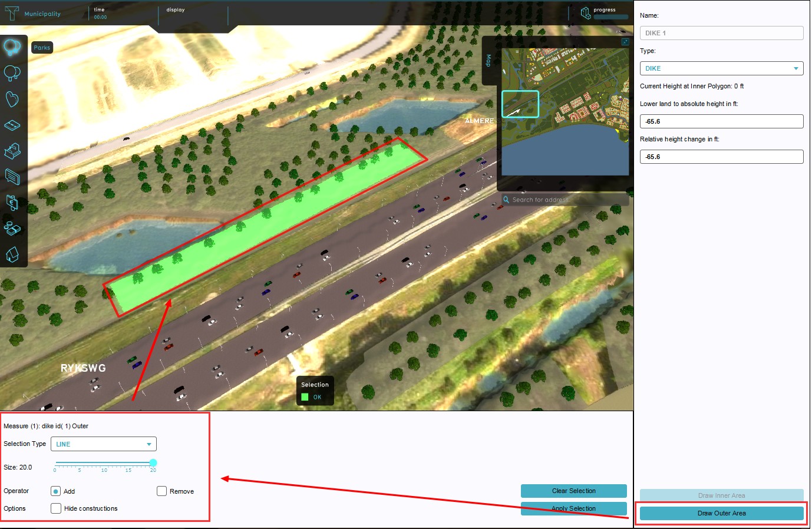Select the house icon in sidebar

12,254
